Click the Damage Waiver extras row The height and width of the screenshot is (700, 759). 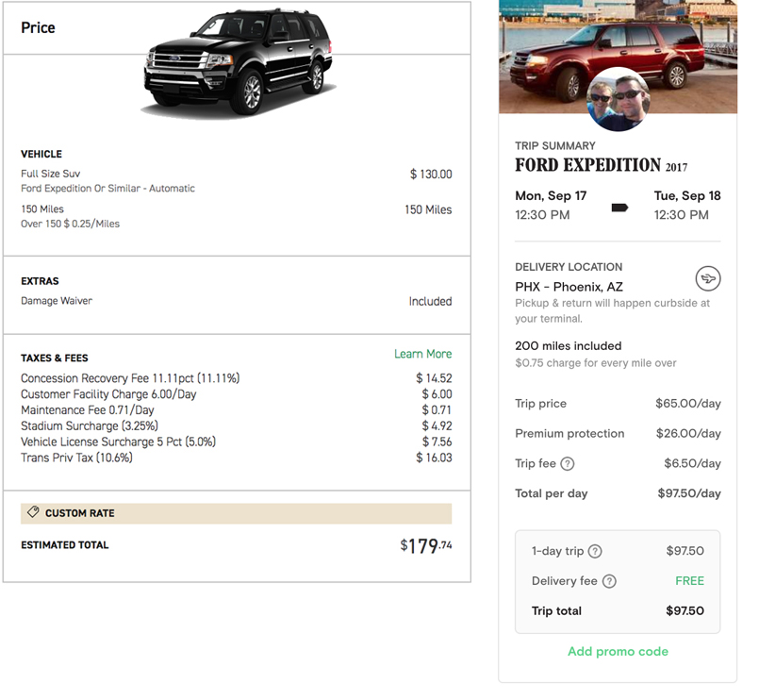(237, 301)
